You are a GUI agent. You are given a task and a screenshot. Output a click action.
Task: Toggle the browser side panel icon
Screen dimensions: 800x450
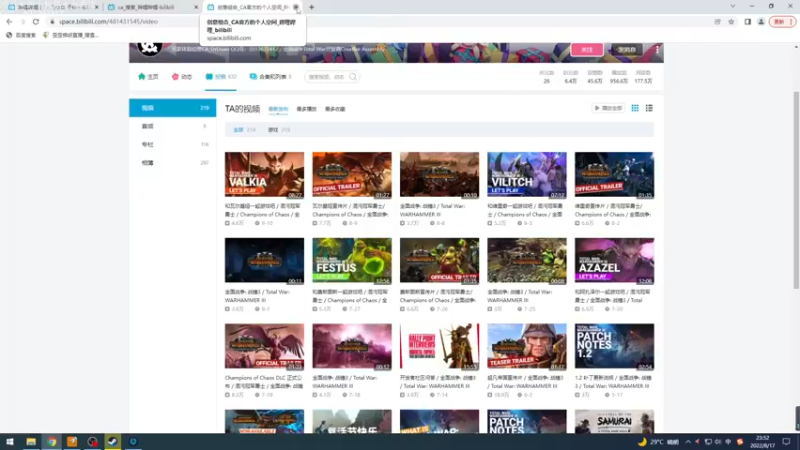pyautogui.click(x=747, y=21)
